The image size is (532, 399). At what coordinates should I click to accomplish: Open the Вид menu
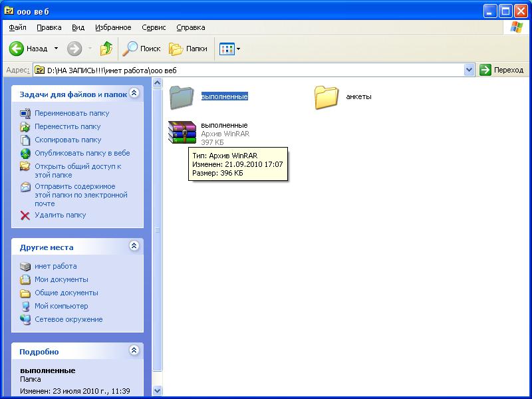(x=78, y=27)
